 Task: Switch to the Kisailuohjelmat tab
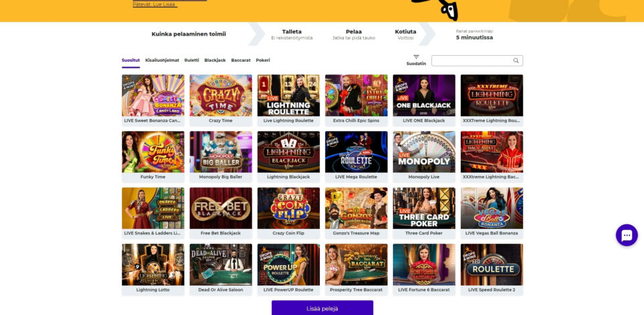(x=162, y=60)
